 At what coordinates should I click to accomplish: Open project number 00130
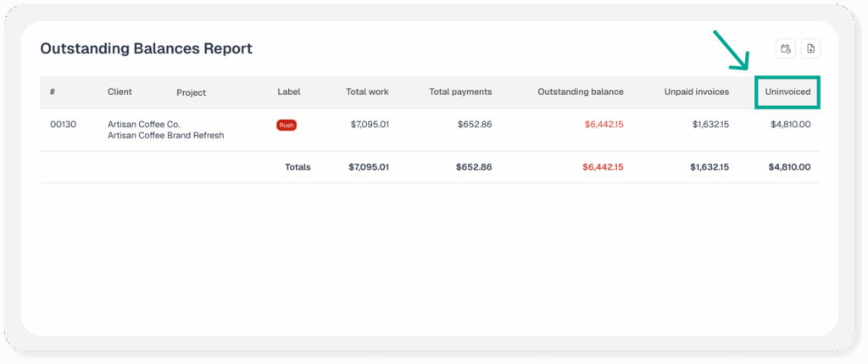pyautogui.click(x=63, y=125)
